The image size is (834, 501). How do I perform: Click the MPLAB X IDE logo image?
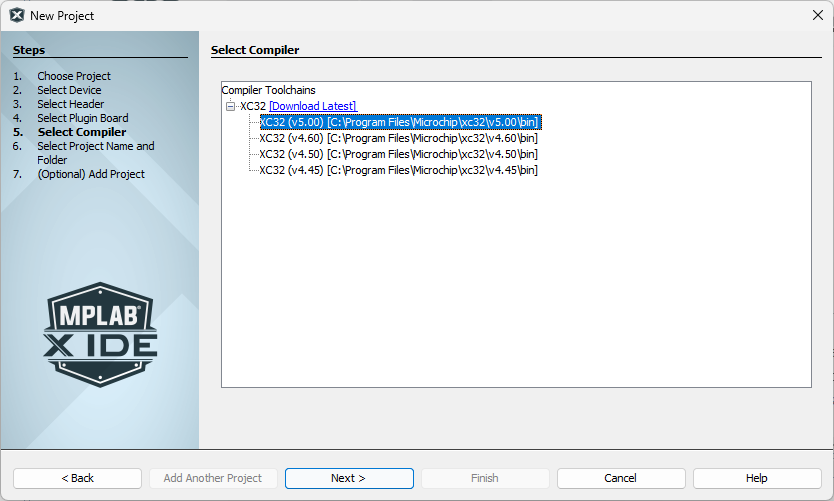click(x=100, y=335)
